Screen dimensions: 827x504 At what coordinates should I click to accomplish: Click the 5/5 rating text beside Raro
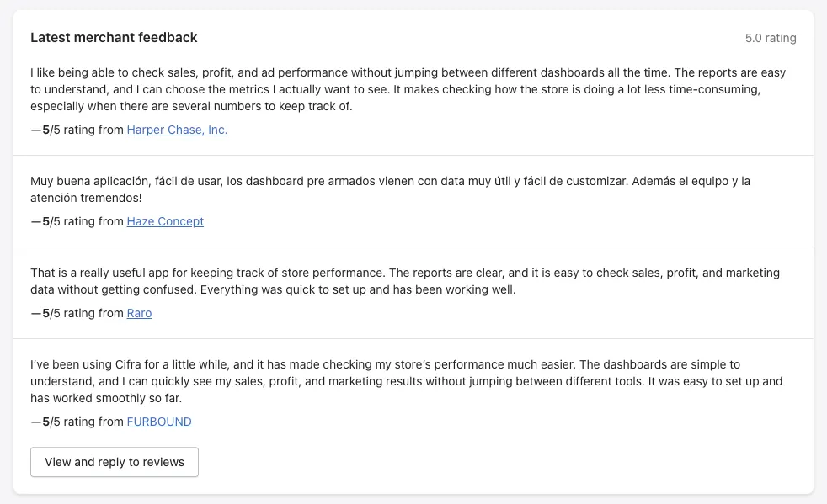[x=77, y=313]
